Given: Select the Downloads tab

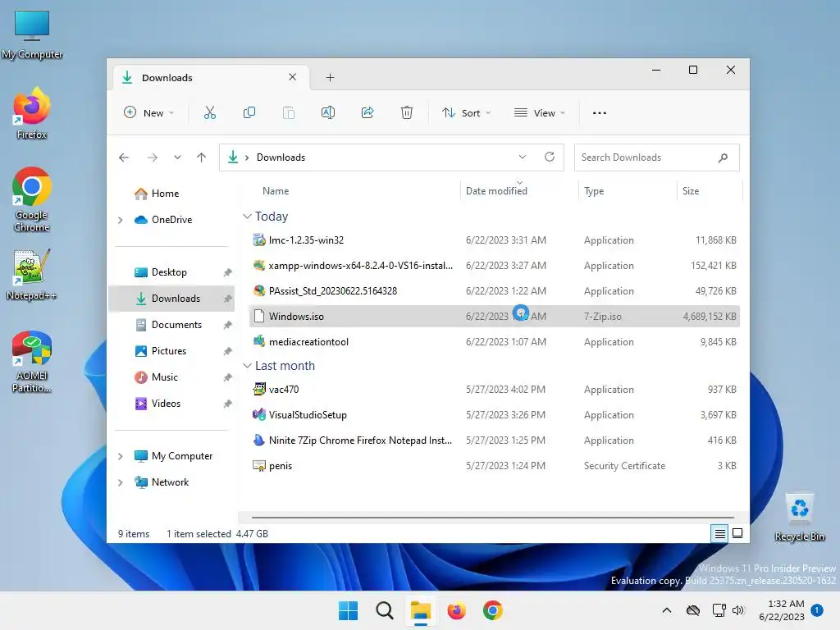Looking at the screenshot, I should pos(209,78).
